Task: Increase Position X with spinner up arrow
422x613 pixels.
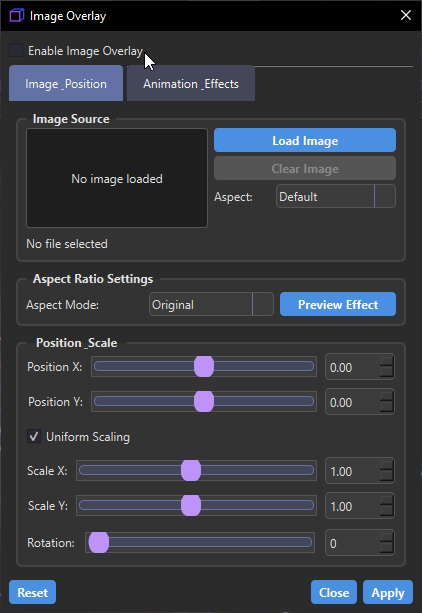Action: pos(387,361)
